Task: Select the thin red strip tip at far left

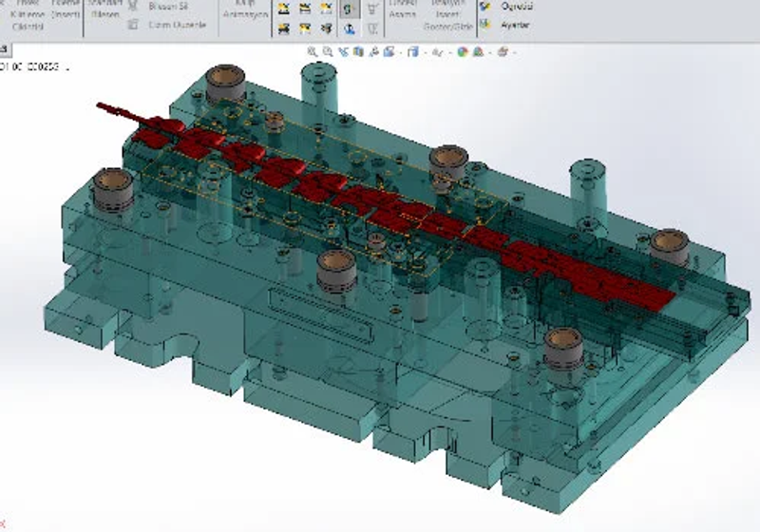Action: (116, 111)
